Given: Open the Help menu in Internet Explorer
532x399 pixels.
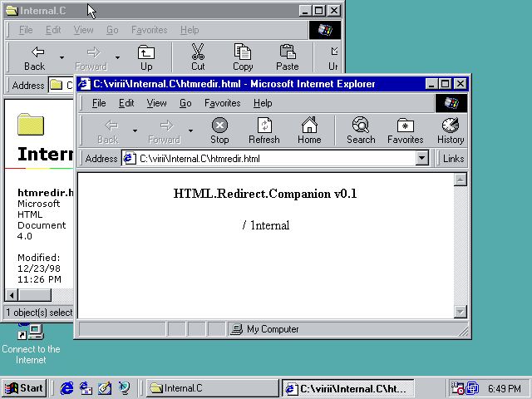Looking at the screenshot, I should point(263,103).
